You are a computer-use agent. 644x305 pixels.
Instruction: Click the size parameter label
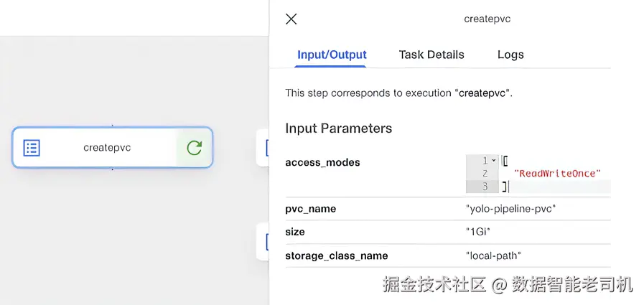point(295,232)
